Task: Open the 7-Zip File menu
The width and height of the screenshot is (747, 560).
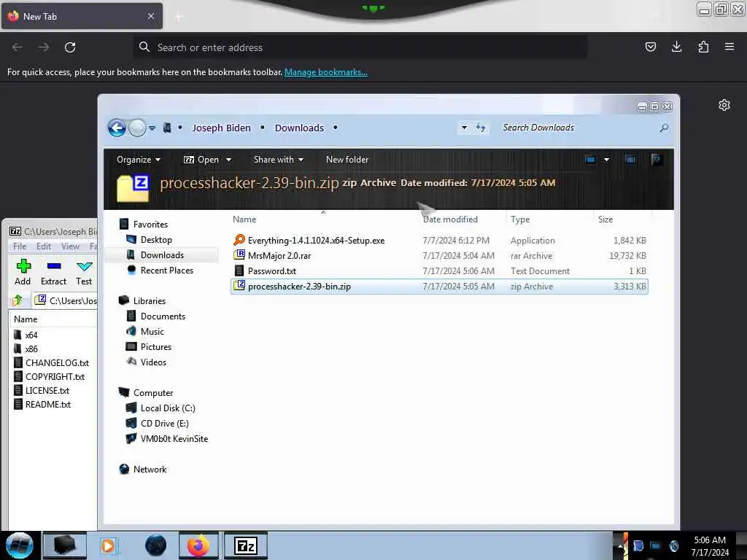Action: pyautogui.click(x=20, y=246)
